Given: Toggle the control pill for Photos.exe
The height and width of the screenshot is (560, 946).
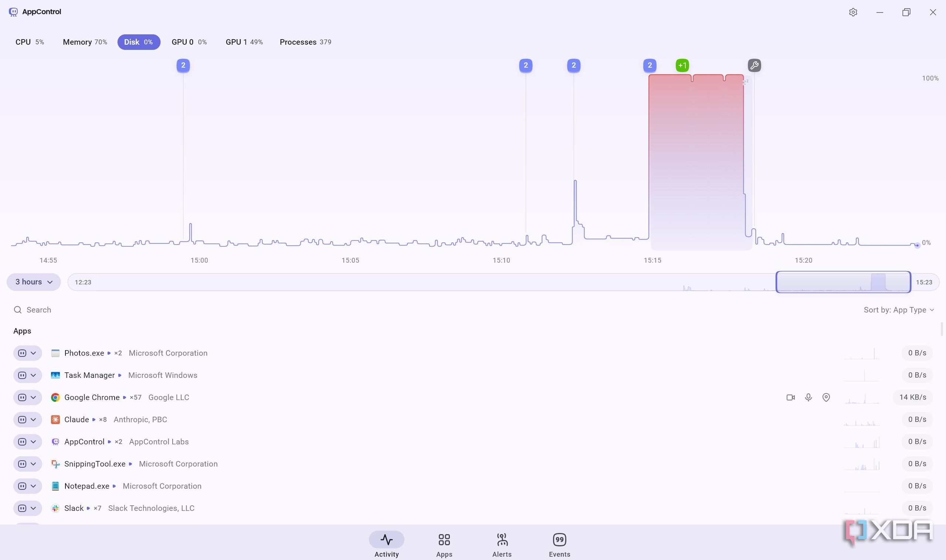Looking at the screenshot, I should [28, 353].
